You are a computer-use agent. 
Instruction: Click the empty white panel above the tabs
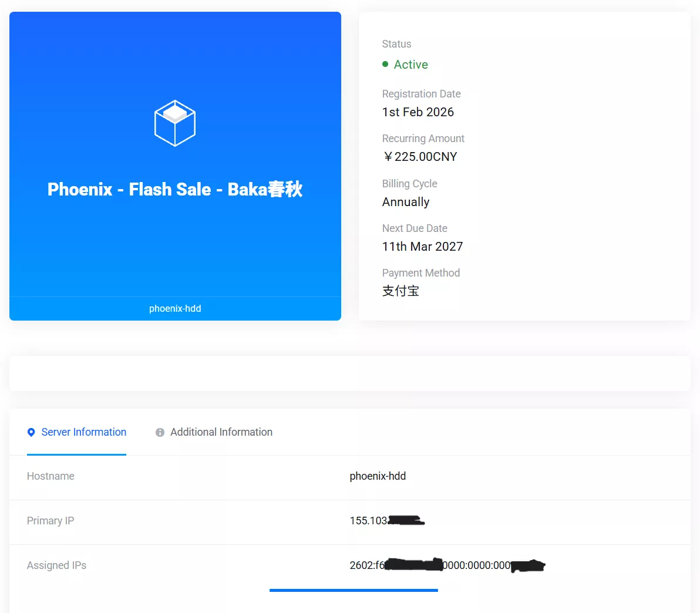coord(350,373)
